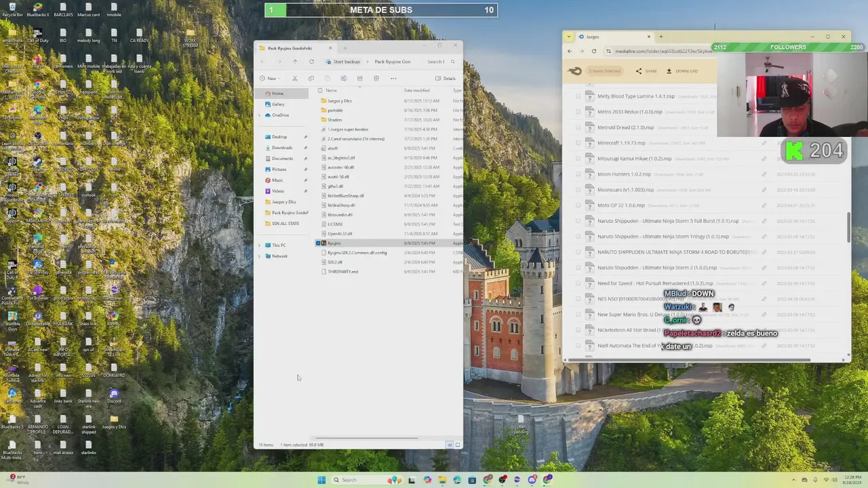
Task: Expand OneDrive in File Explorer sidebar
Action: coord(259,115)
